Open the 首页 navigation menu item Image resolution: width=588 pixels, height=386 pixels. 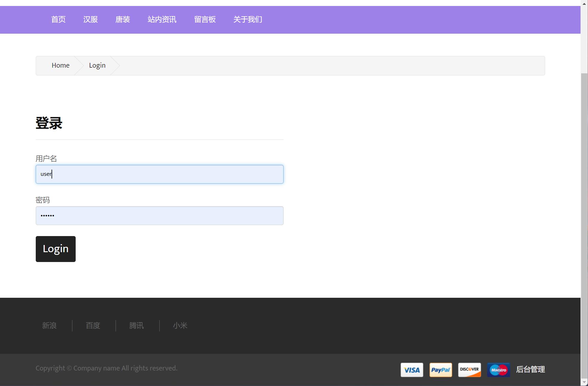pyautogui.click(x=58, y=20)
